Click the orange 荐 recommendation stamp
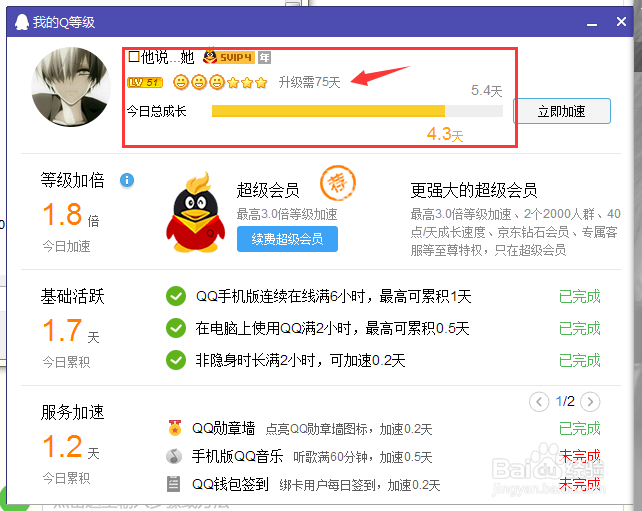The image size is (642, 511). [338, 183]
